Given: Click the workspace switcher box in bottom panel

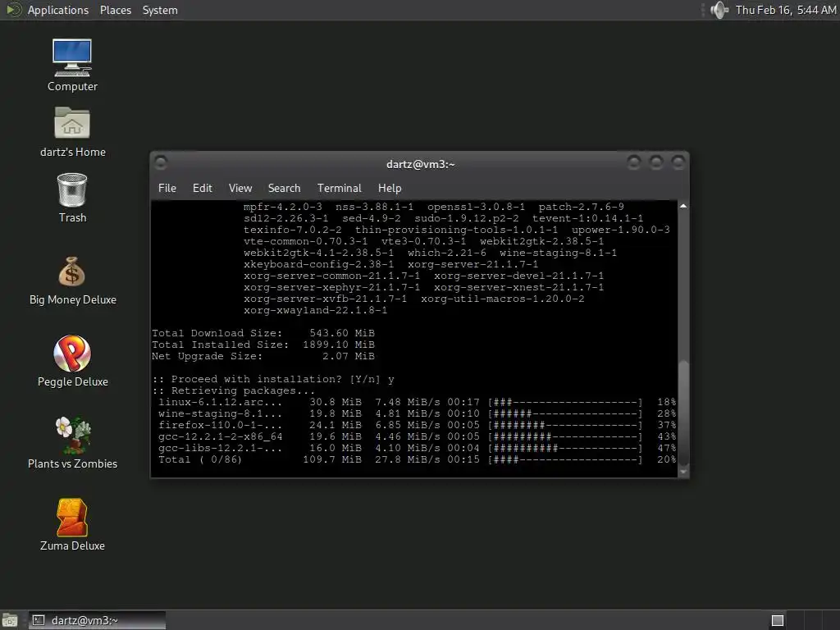Looking at the screenshot, I should (x=778, y=620).
